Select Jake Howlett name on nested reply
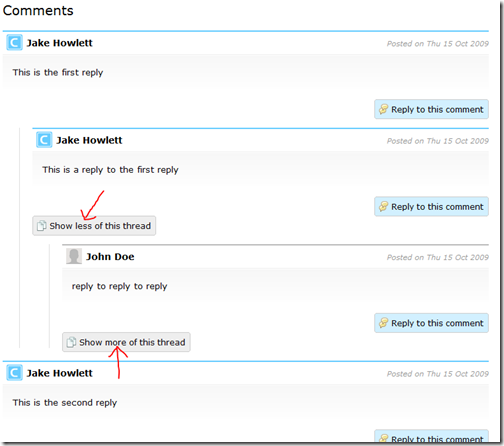This screenshot has height=446, width=504. tap(89, 140)
